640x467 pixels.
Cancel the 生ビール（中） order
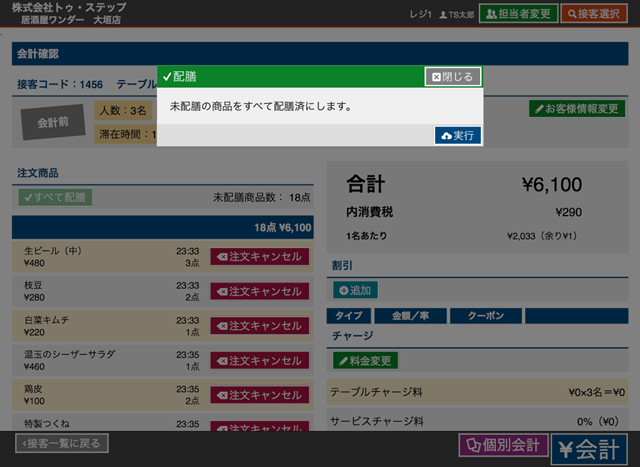pos(259,257)
